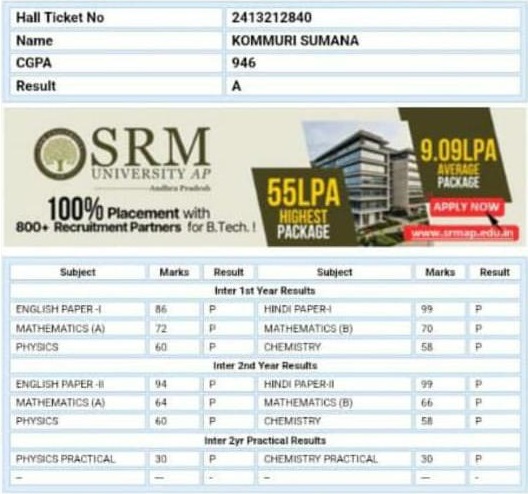Click the APPLY NOW button
Image resolution: width=528 pixels, height=494 pixels.
(466, 207)
